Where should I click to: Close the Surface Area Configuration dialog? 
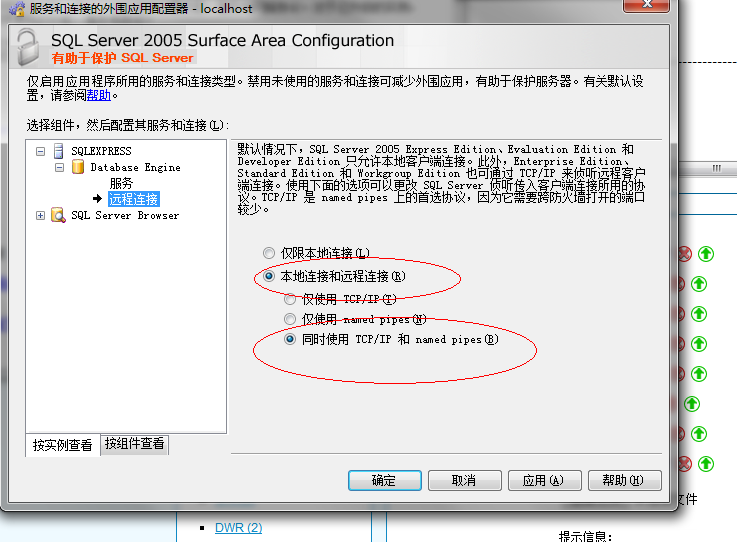(646, 5)
